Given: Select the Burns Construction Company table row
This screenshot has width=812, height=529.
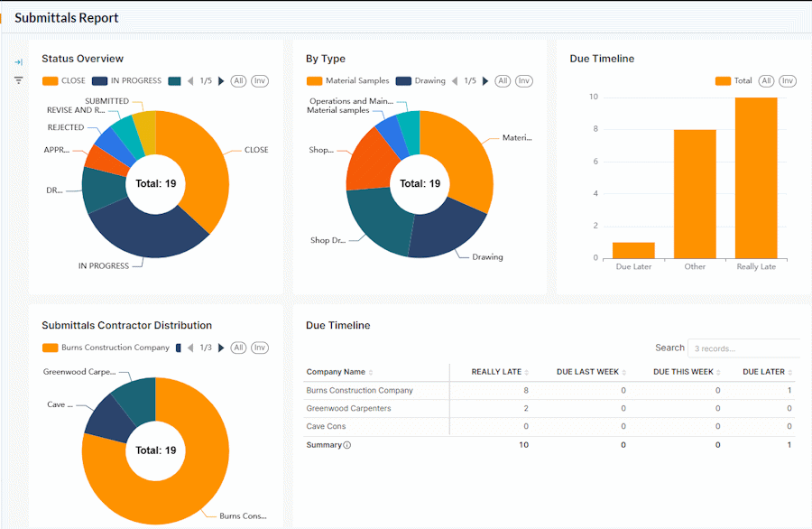Looking at the screenshot, I should pyautogui.click(x=549, y=391).
